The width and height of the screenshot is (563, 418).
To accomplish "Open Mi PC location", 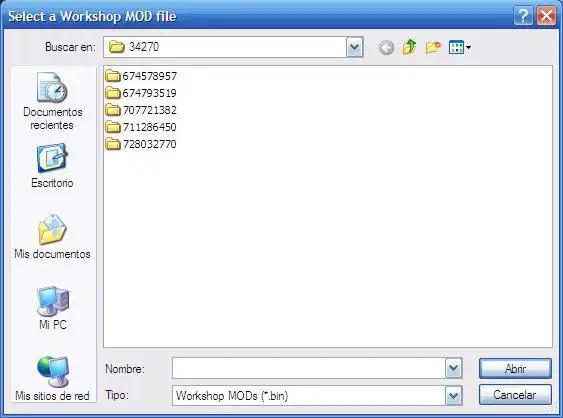I will pos(53,308).
